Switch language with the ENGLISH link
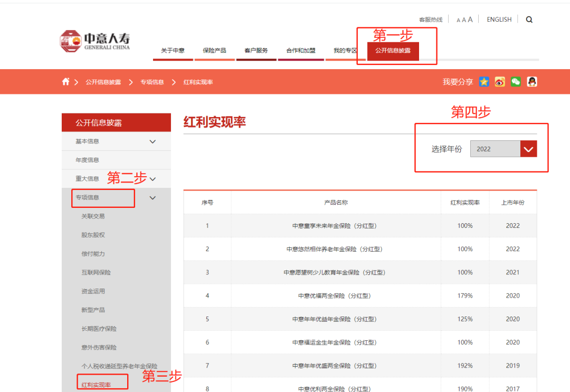The image size is (570, 392). [499, 20]
